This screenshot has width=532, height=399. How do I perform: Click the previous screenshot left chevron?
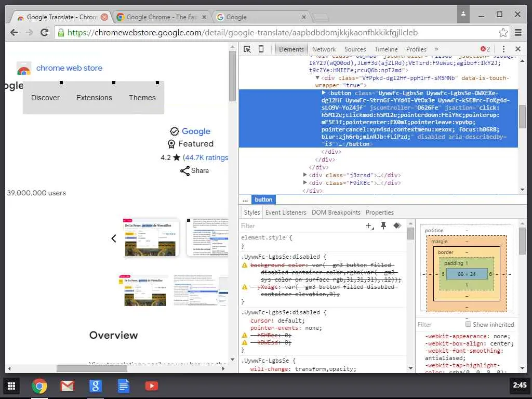114,238
